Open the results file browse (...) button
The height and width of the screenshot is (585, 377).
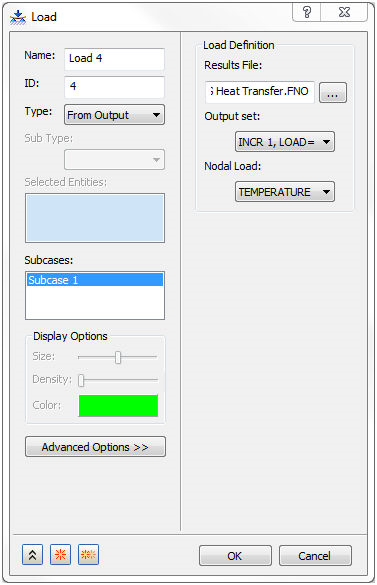tap(333, 93)
